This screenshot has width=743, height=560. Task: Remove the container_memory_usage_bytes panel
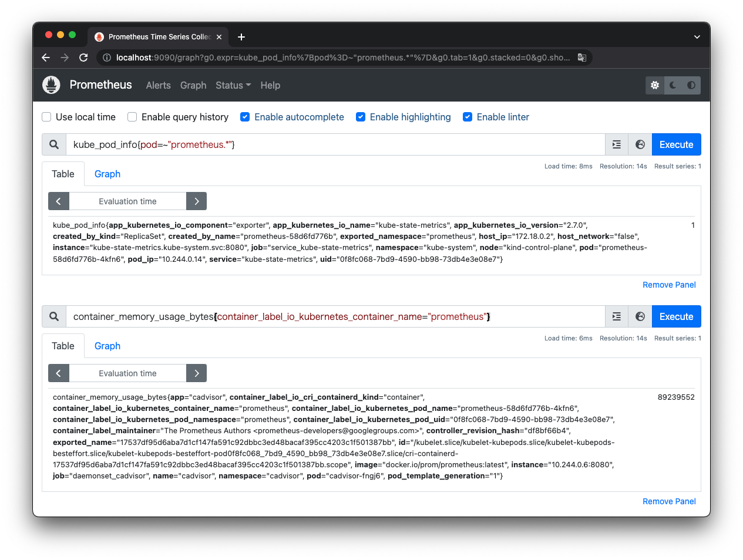click(669, 501)
